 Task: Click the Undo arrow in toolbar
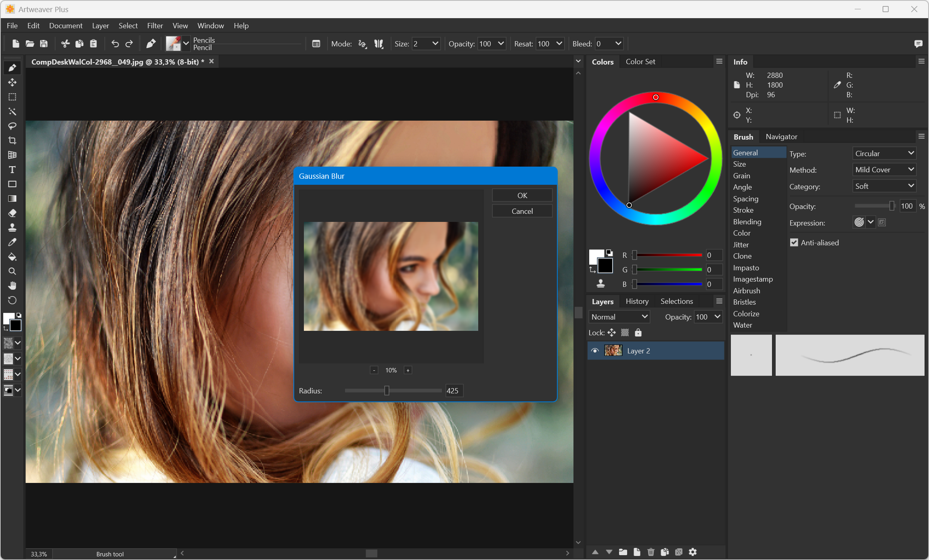coord(115,44)
